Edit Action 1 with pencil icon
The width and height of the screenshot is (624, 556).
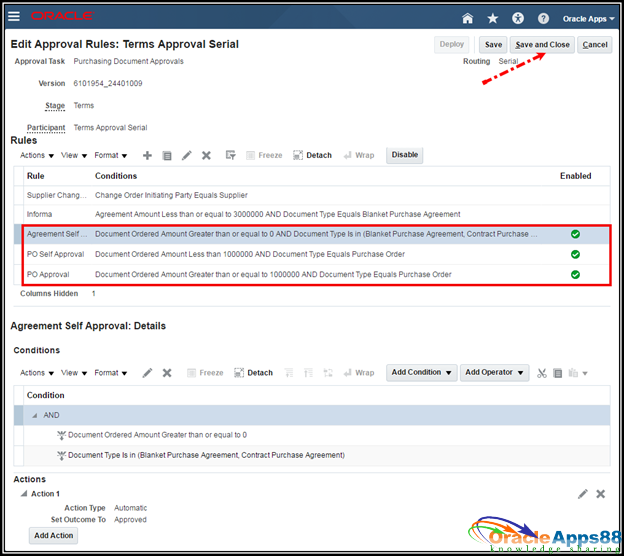tap(583, 494)
